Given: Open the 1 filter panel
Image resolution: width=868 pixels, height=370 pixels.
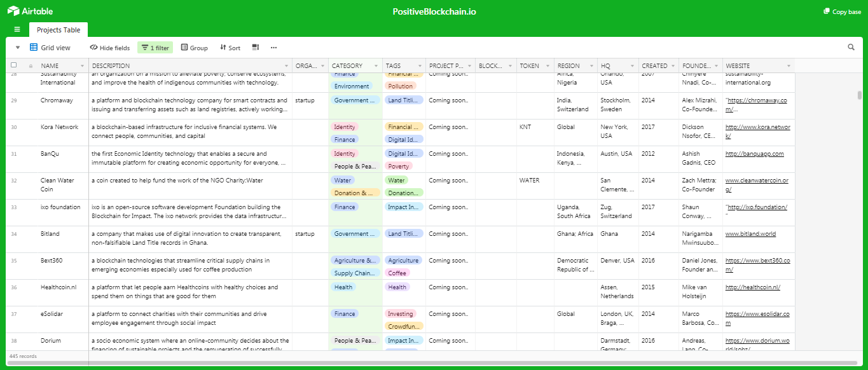Looking at the screenshot, I should 155,48.
